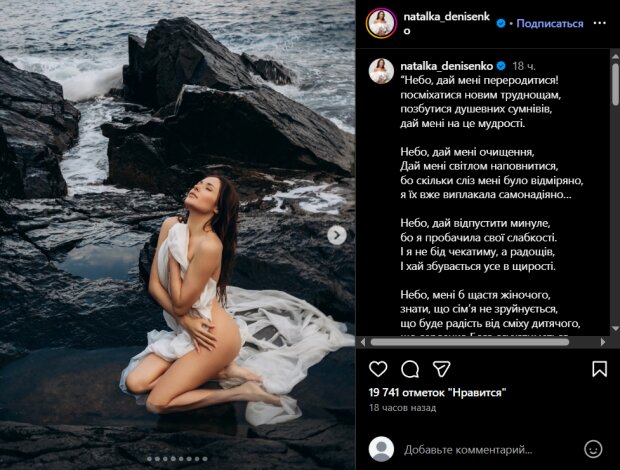Like the post with the heart icon
Viewport: 620px width, 470px height.
pyautogui.click(x=379, y=369)
